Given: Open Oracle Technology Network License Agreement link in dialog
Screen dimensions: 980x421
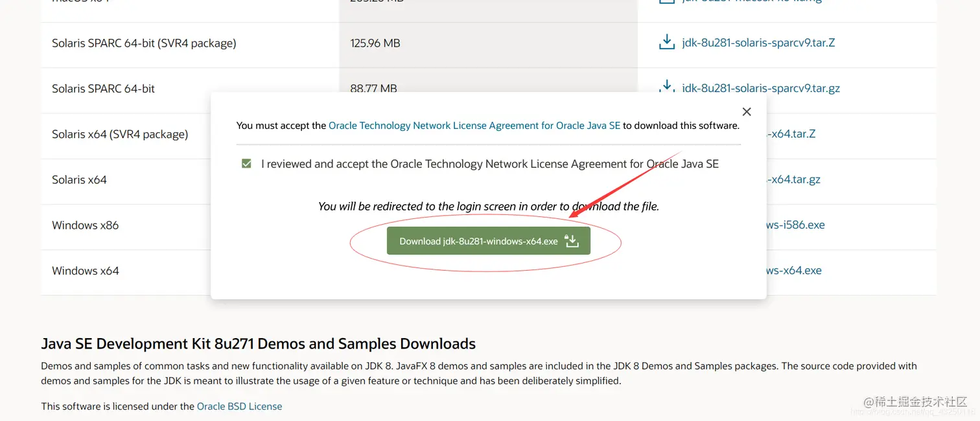Looking at the screenshot, I should tap(474, 126).
